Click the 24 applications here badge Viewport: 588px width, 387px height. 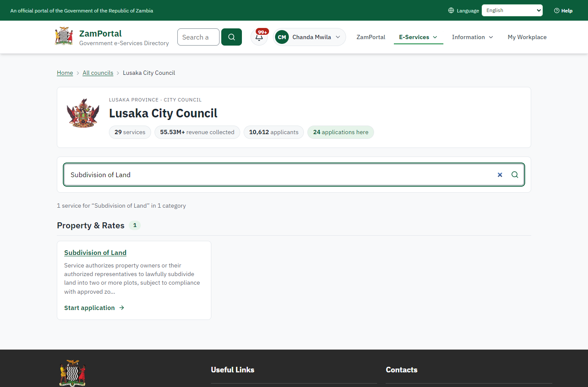point(340,132)
